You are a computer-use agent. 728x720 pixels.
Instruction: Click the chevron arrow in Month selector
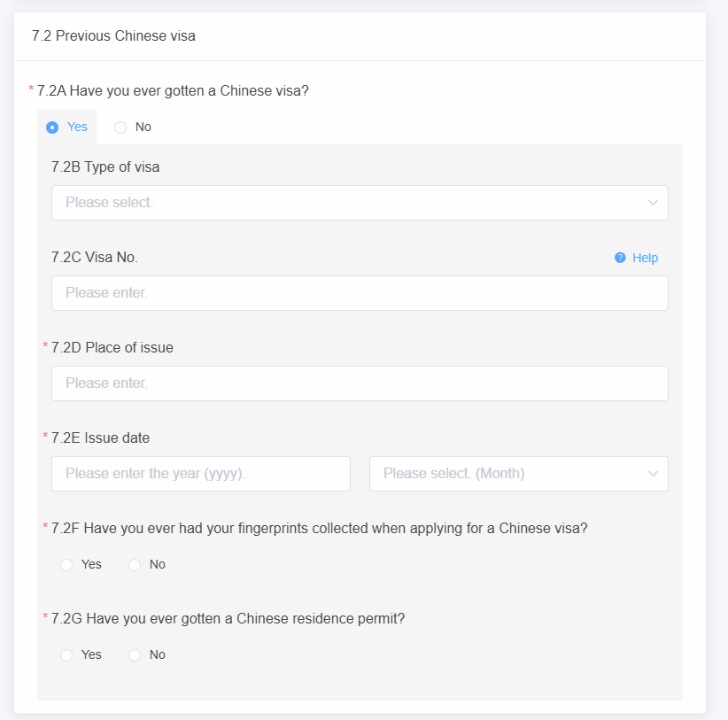653,474
